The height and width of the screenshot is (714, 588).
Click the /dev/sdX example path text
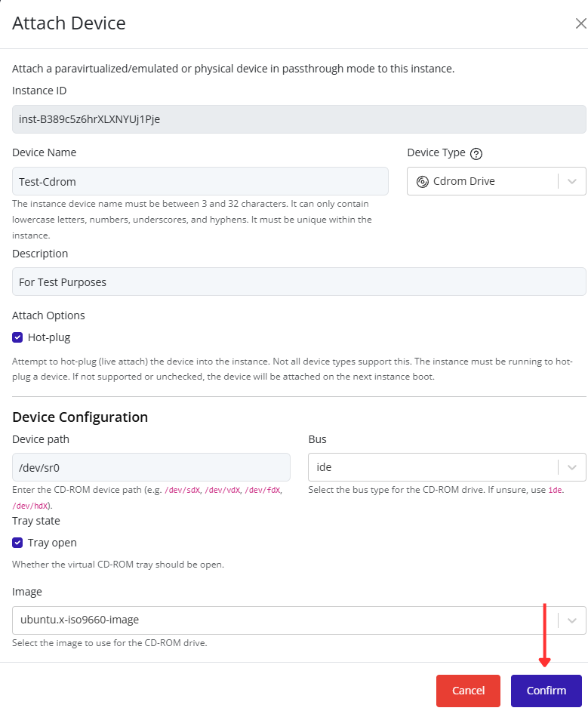pos(182,491)
